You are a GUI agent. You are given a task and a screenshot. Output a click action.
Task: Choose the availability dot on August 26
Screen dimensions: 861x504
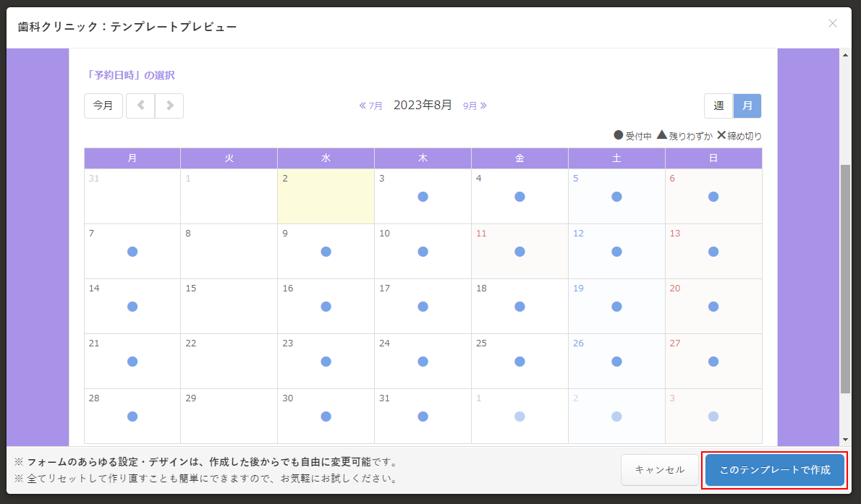click(x=616, y=362)
